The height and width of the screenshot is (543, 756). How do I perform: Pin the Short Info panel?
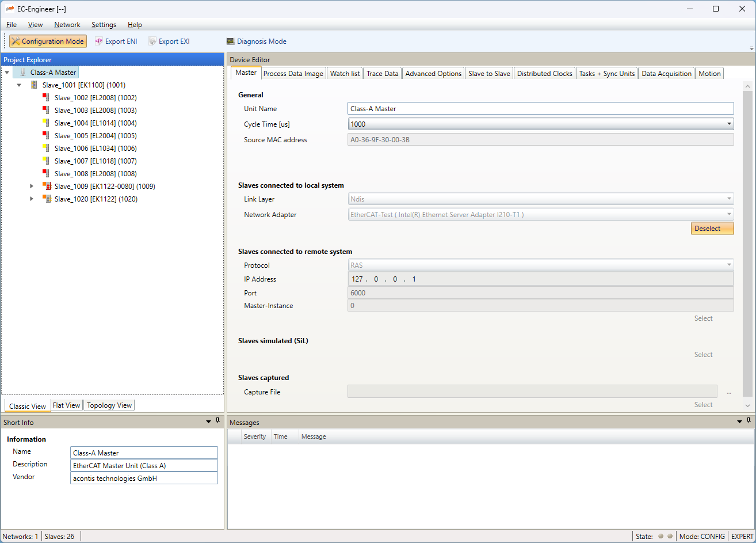pos(217,422)
